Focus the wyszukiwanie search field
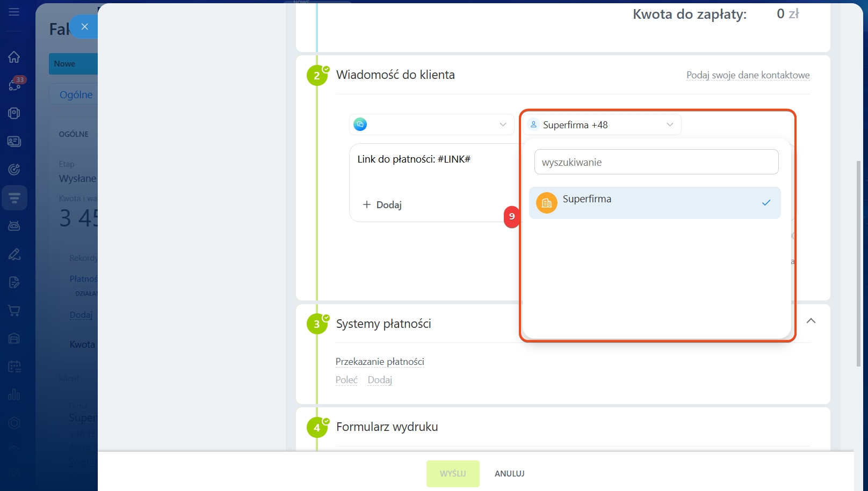 656,162
